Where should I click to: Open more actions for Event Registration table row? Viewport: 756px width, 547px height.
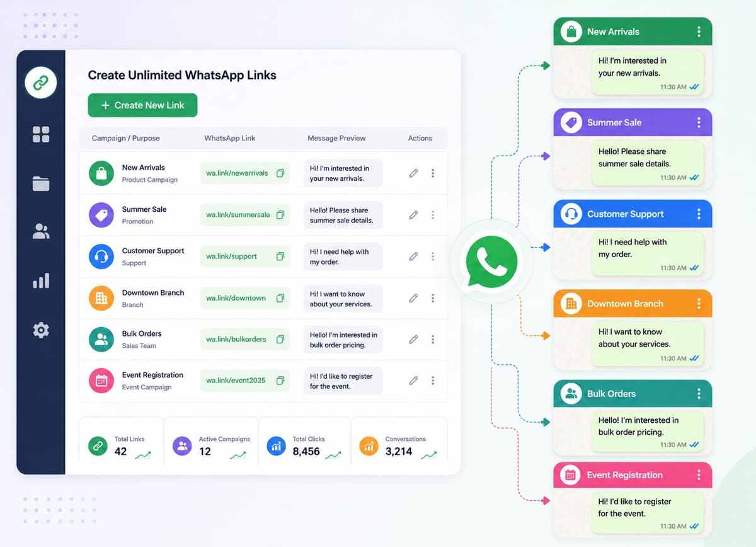pos(433,381)
